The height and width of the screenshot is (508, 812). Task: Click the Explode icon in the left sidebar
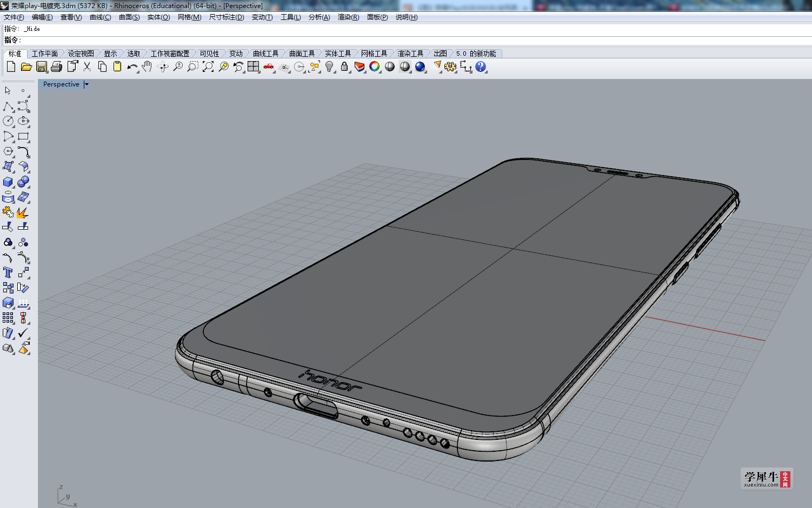23,212
